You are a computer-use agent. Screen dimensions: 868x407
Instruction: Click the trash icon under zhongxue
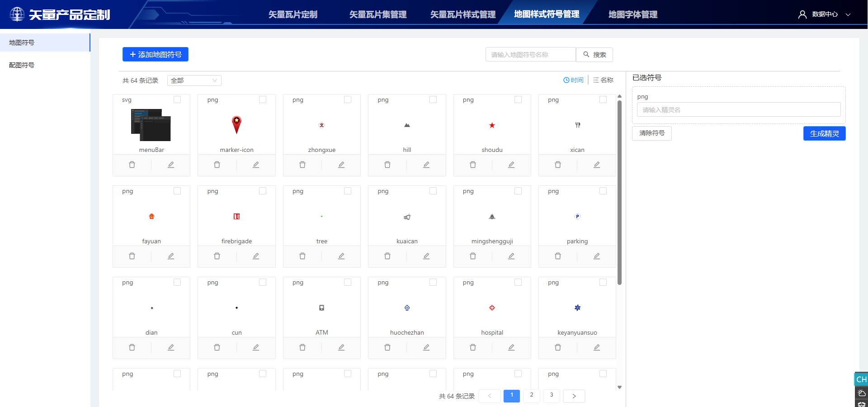coord(302,165)
